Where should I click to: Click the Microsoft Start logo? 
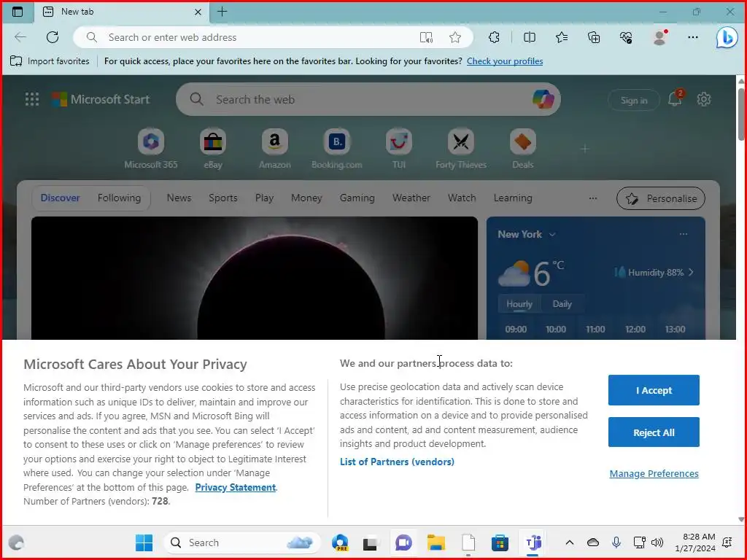[101, 99]
